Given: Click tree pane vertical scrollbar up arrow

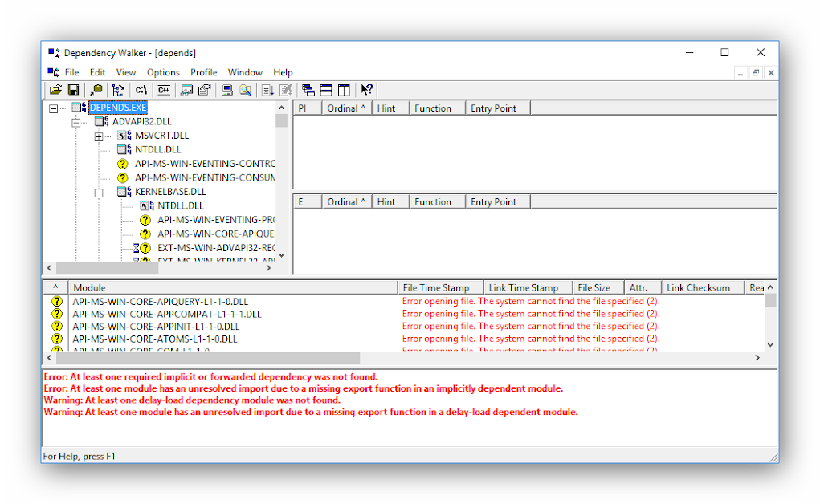Looking at the screenshot, I should tap(282, 108).
